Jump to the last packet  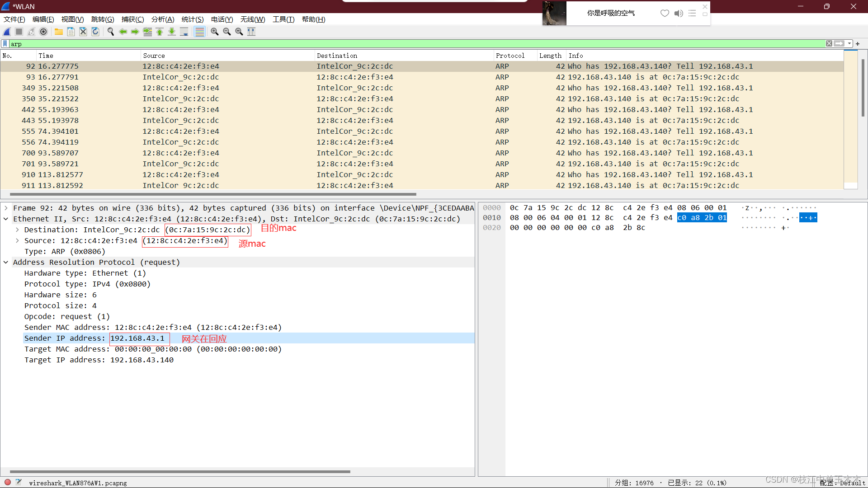172,32
